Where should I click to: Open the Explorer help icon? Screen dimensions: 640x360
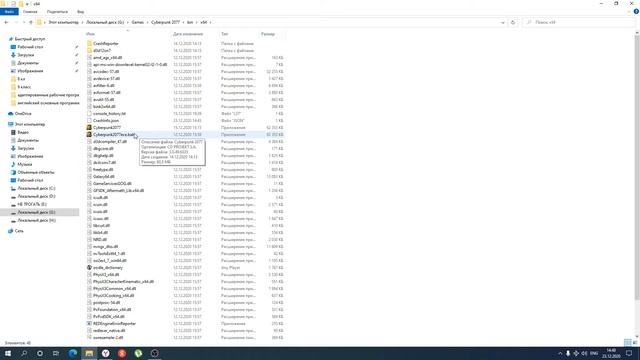[636, 12]
